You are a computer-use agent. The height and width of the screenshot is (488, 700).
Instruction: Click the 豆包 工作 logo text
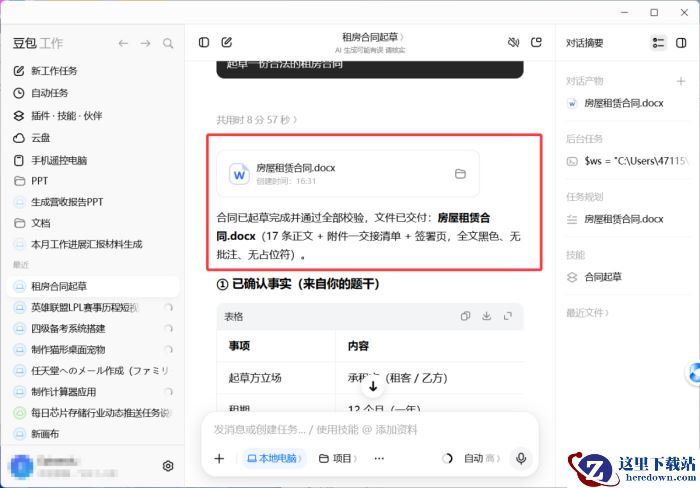(38, 43)
